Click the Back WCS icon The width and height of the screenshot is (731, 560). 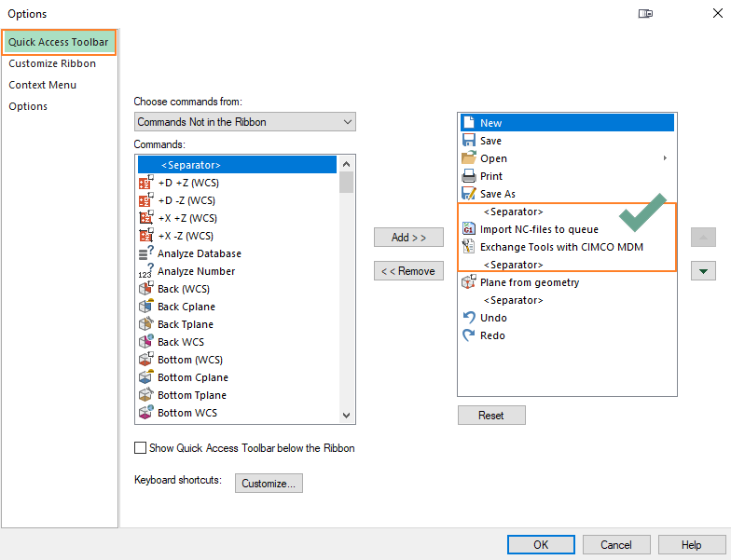click(145, 341)
